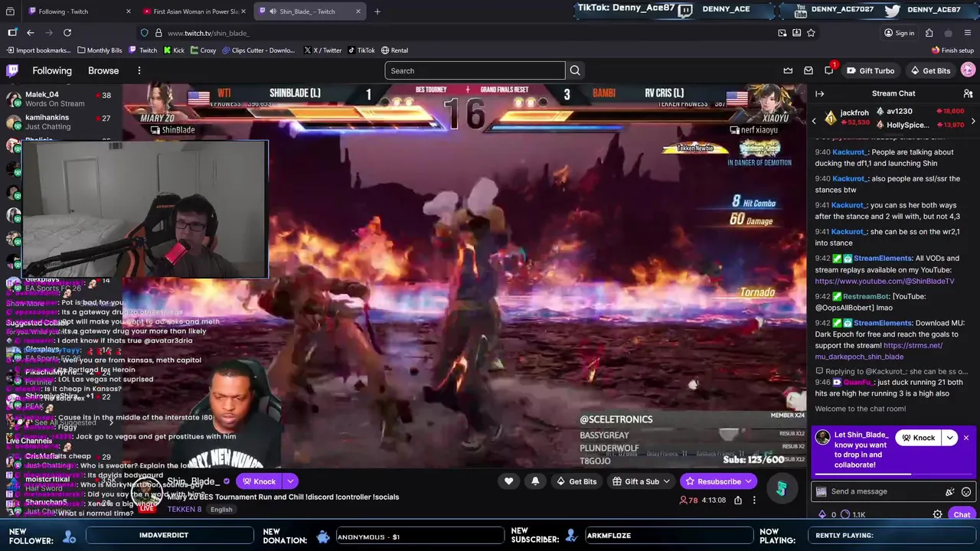Image resolution: width=980 pixels, height=551 pixels.
Task: Open the ShinBladeTV YouTube link in chat
Action: pyautogui.click(x=884, y=281)
